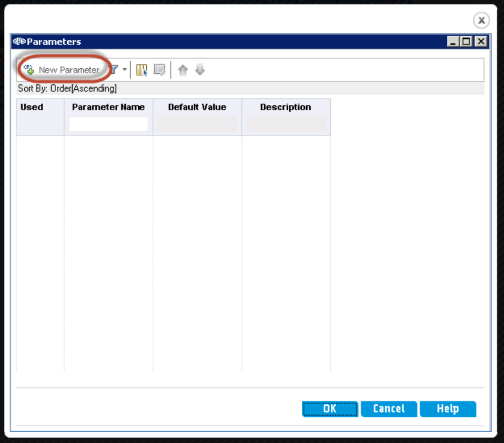Image resolution: width=504 pixels, height=443 pixels.
Task: Open Help from the dialog
Action: pyautogui.click(x=448, y=409)
